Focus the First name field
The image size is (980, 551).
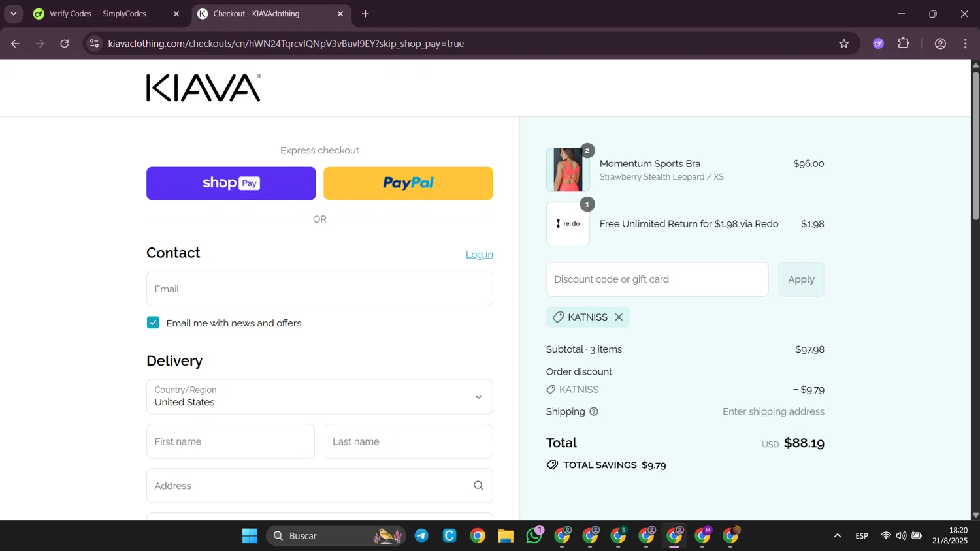tap(231, 441)
